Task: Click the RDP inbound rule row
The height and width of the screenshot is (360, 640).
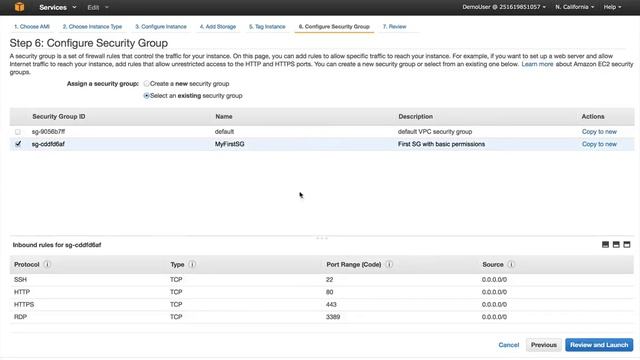Action: [322, 317]
